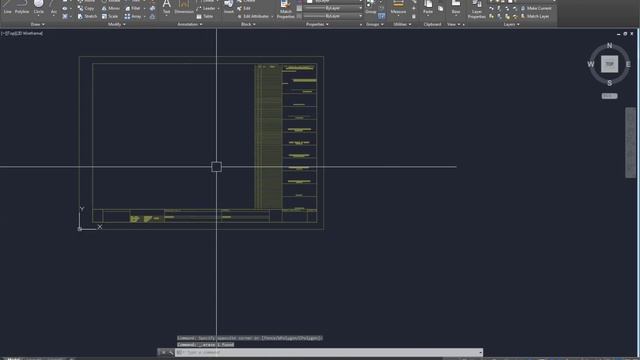The height and width of the screenshot is (360, 640).
Task: Select the Line drawing tool
Action: click(x=7, y=7)
